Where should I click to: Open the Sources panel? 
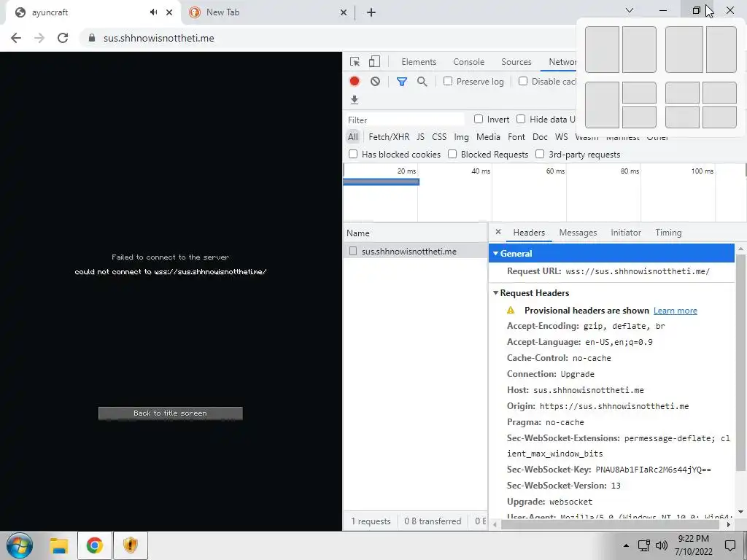[x=516, y=62]
